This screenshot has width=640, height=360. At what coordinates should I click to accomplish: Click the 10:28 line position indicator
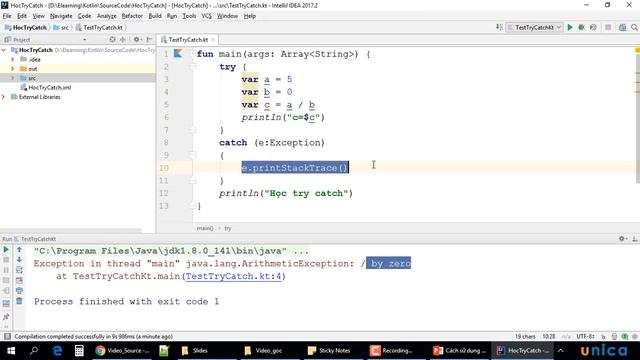(549, 336)
